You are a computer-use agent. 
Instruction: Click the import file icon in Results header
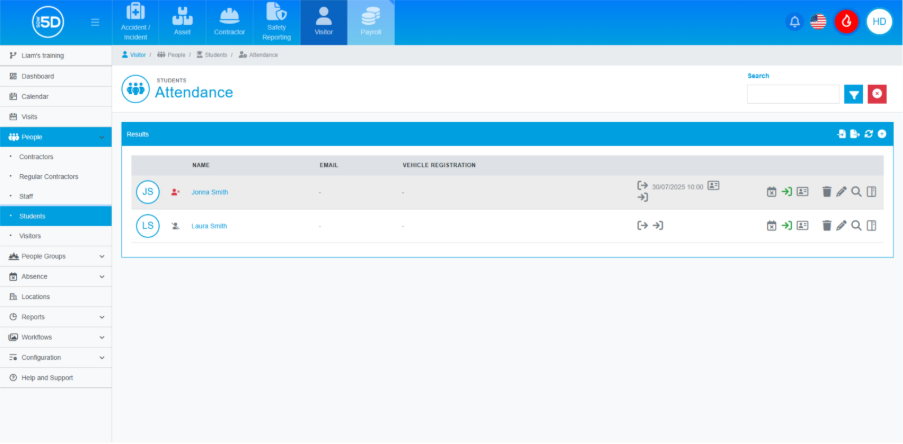[841, 134]
